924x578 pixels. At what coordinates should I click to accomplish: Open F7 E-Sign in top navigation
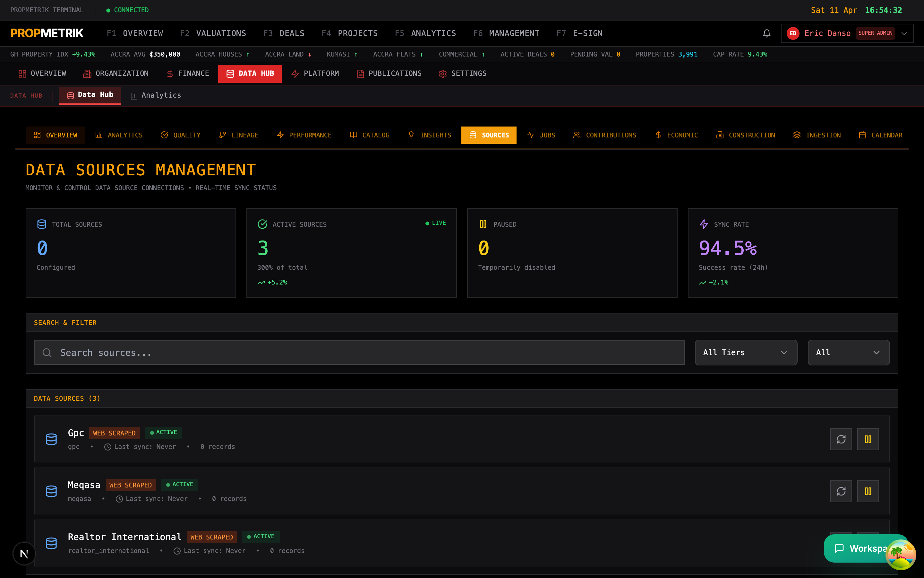579,33
